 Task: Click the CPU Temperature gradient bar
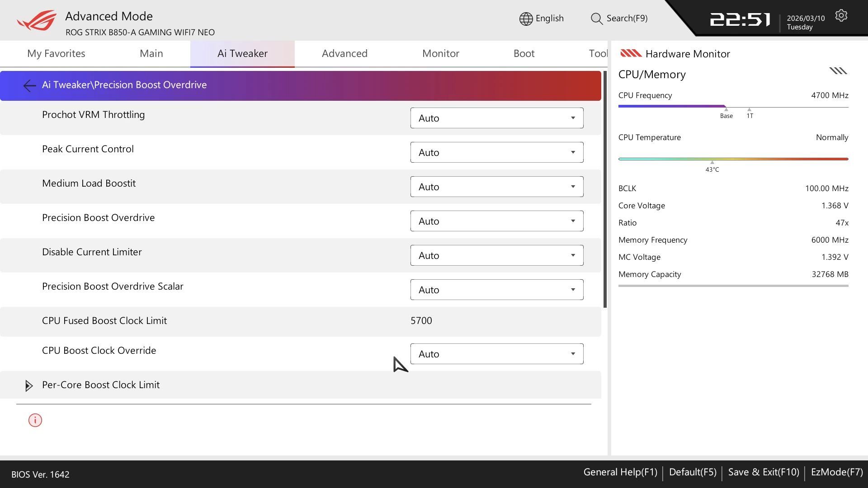click(733, 159)
